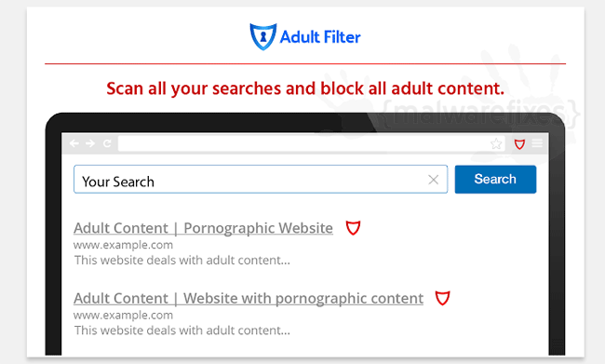Click the Adult Filter brand name
The width and height of the screenshot is (605, 364).
320,37
